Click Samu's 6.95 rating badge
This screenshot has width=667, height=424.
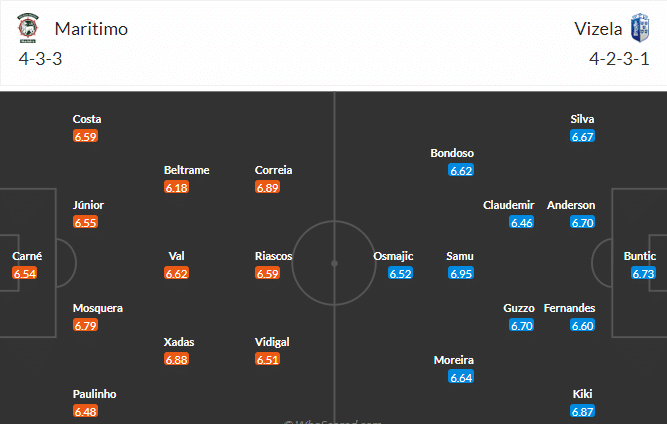coord(460,273)
